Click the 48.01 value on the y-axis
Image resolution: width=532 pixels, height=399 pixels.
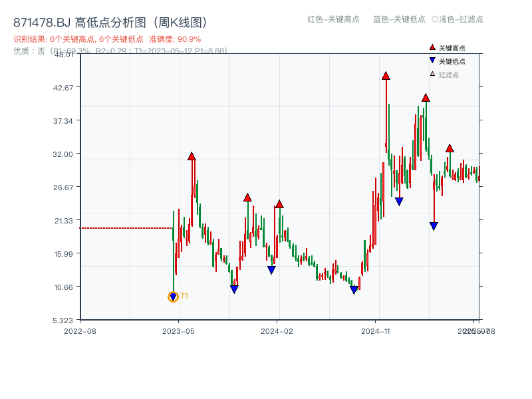click(63, 55)
